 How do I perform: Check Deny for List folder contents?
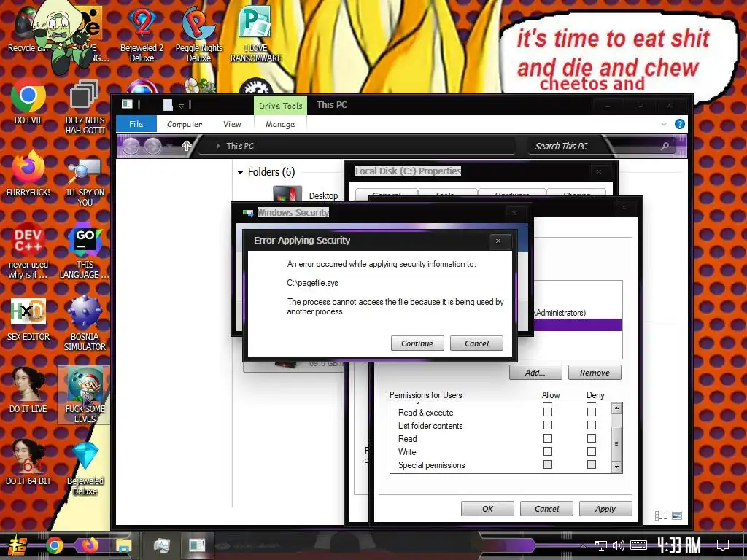591,425
